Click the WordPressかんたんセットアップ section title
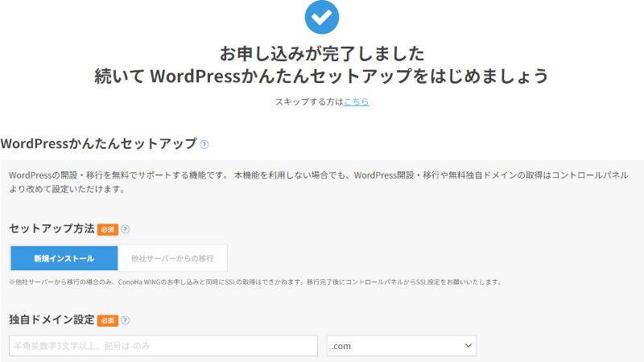 (98, 144)
